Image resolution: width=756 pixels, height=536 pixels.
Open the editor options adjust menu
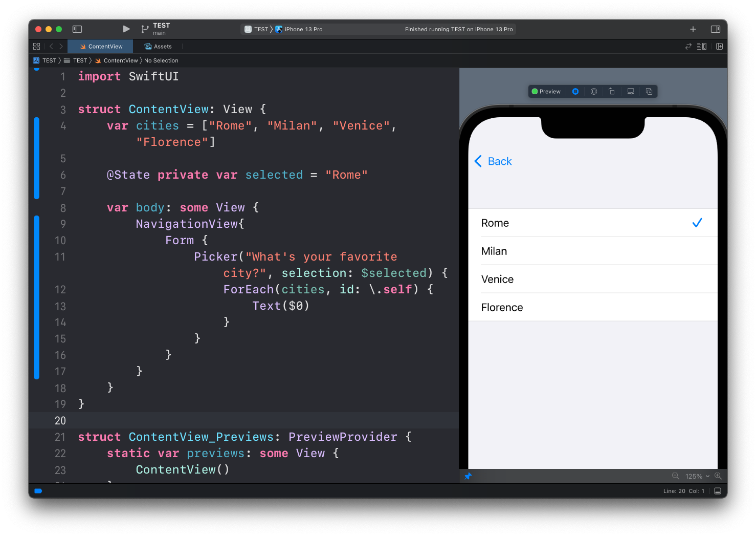click(702, 47)
